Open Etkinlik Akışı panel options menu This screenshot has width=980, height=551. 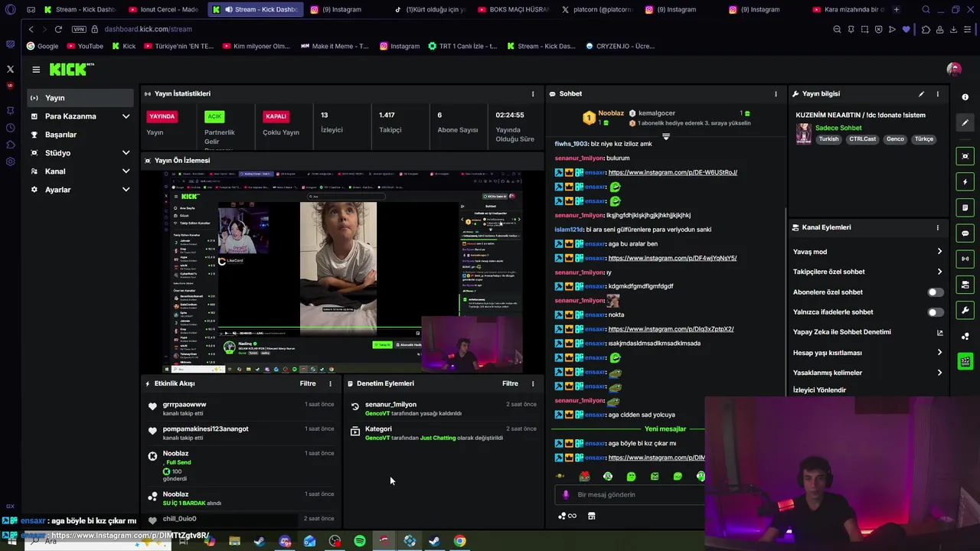(x=331, y=383)
